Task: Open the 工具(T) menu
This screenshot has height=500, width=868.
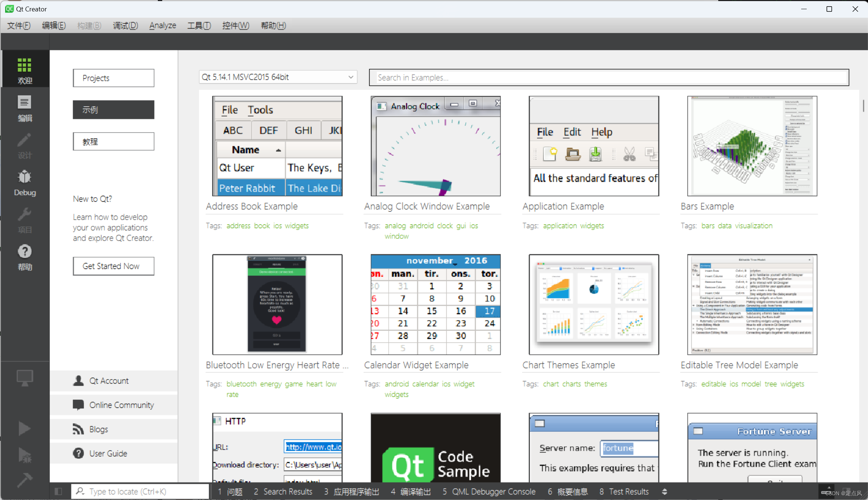Action: click(199, 25)
